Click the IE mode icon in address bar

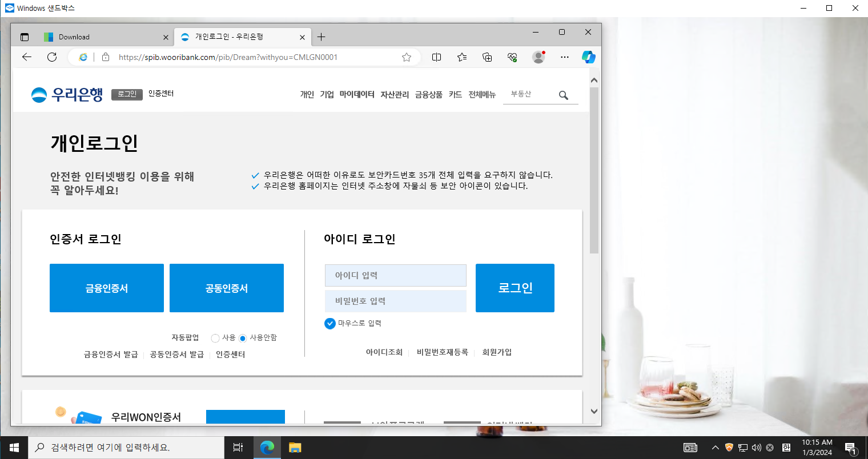tap(83, 57)
